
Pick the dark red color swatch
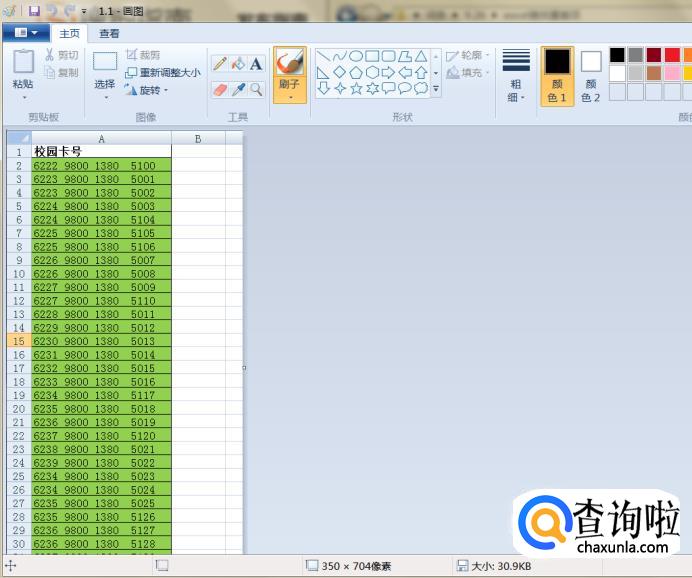654,55
